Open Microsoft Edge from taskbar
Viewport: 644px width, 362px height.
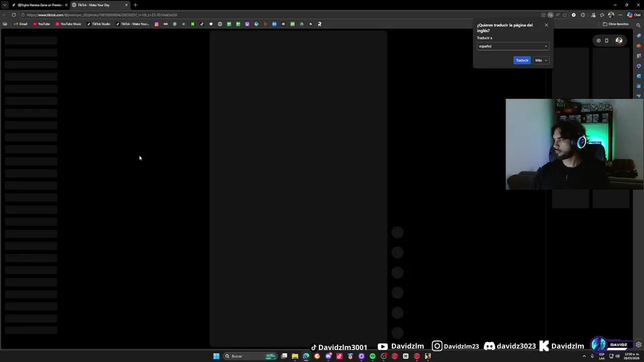pyautogui.click(x=306, y=356)
